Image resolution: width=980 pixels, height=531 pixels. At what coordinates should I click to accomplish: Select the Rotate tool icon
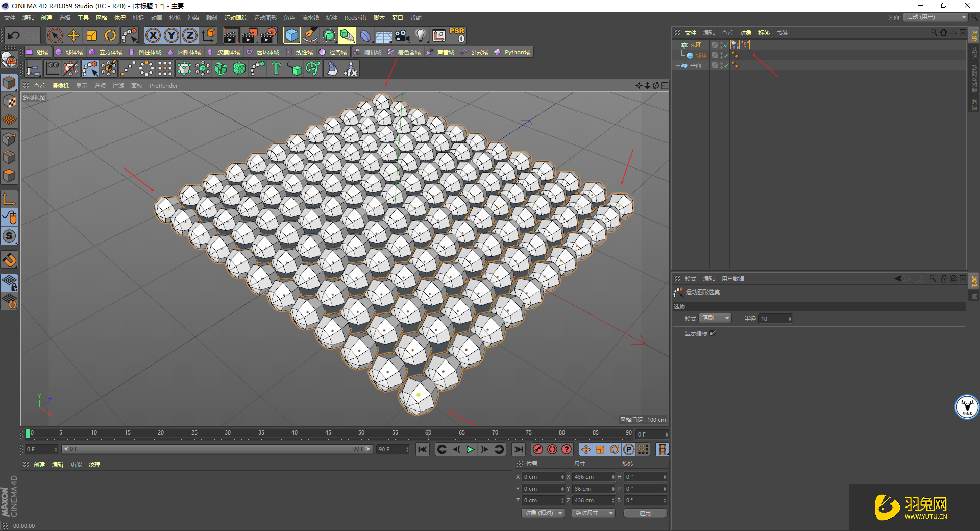[x=110, y=35]
